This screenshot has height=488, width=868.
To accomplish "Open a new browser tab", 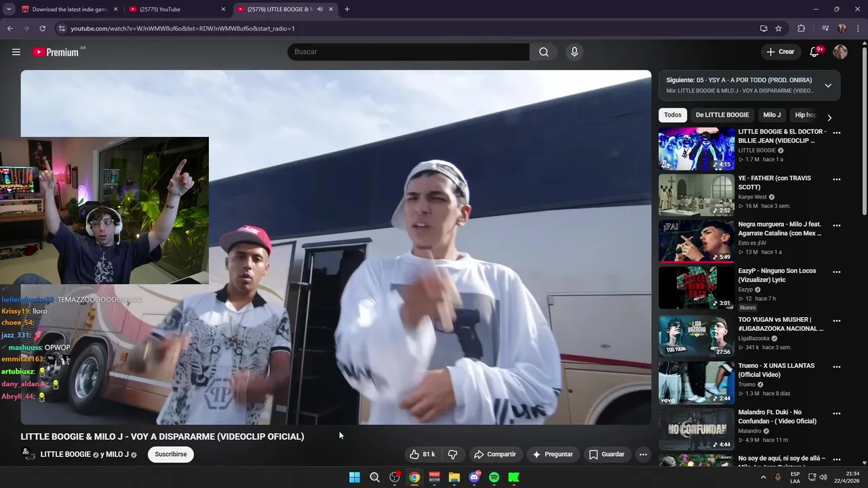I will point(347,9).
